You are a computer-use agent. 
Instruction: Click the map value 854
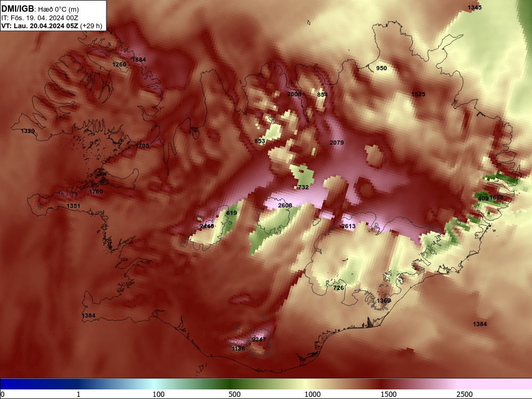tap(322, 95)
